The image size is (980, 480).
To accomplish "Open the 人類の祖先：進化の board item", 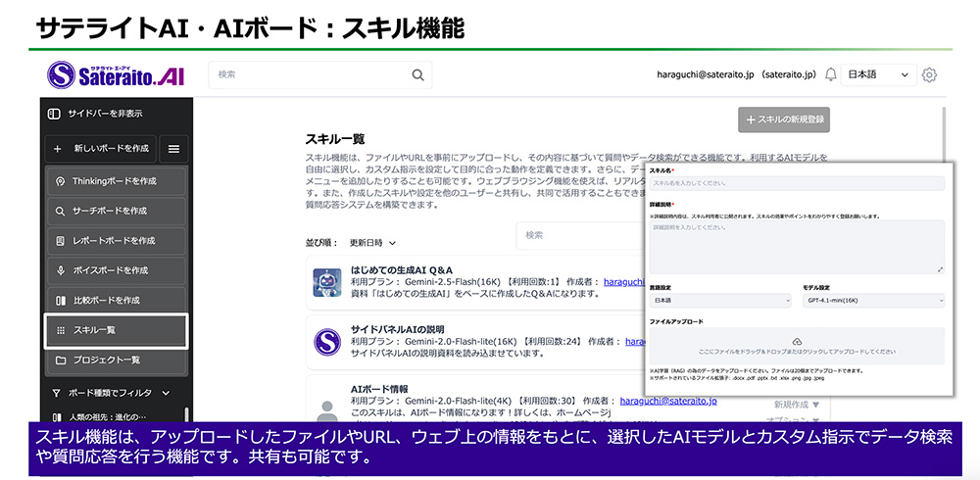I will (106, 417).
